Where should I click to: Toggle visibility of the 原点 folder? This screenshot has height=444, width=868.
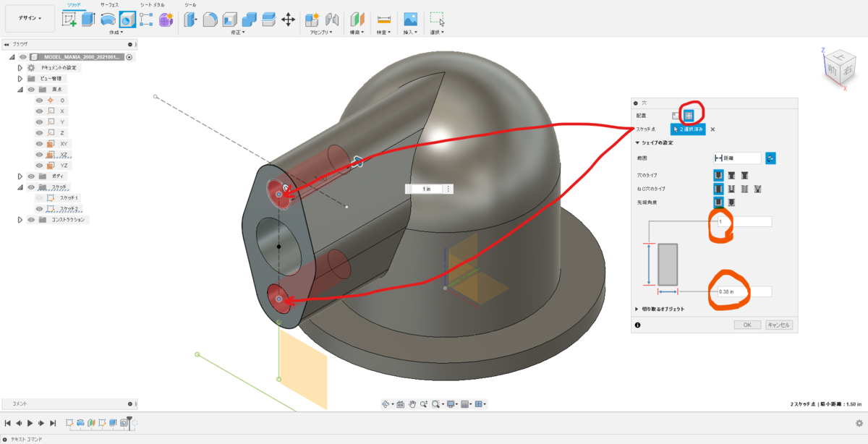(x=31, y=90)
